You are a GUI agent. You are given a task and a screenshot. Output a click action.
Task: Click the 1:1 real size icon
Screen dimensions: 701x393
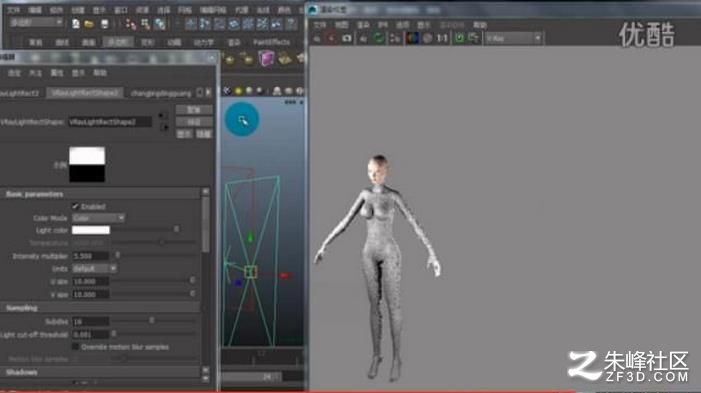tap(442, 38)
